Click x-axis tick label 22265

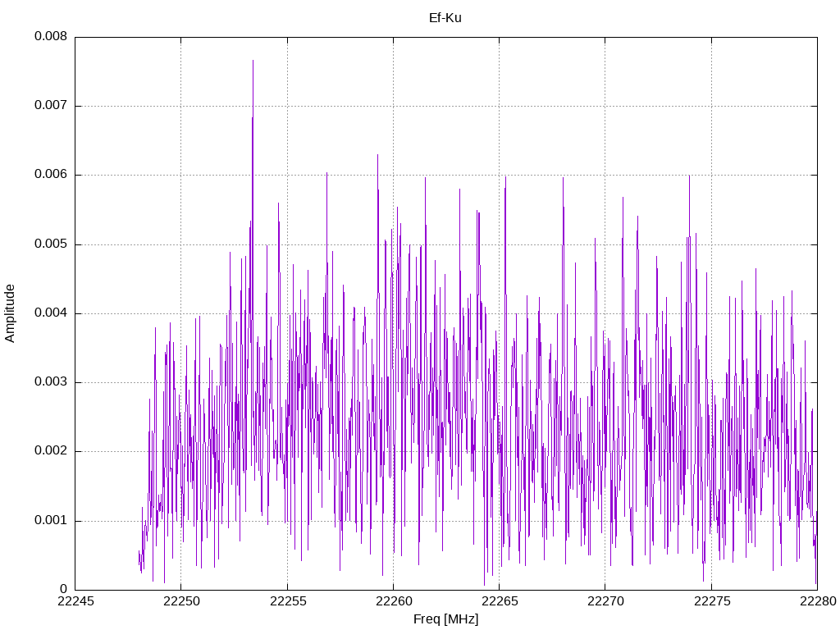tap(500, 601)
